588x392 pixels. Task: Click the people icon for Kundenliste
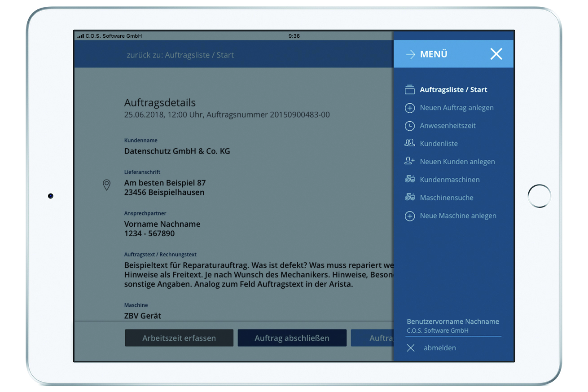(409, 143)
